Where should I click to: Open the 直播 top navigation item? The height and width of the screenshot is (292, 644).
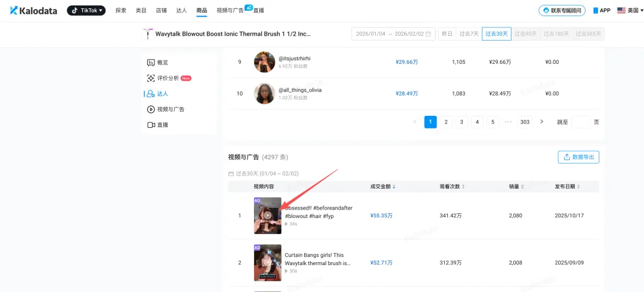pyautogui.click(x=259, y=11)
